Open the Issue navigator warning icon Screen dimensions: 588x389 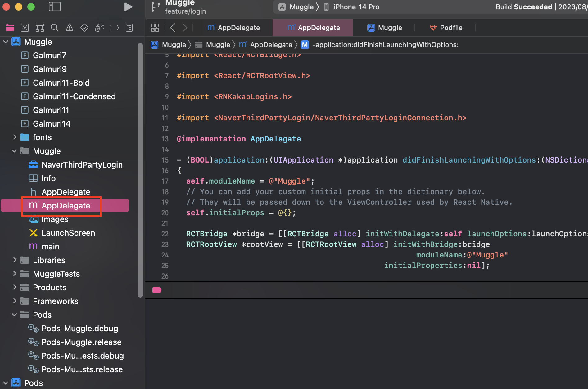coord(70,28)
